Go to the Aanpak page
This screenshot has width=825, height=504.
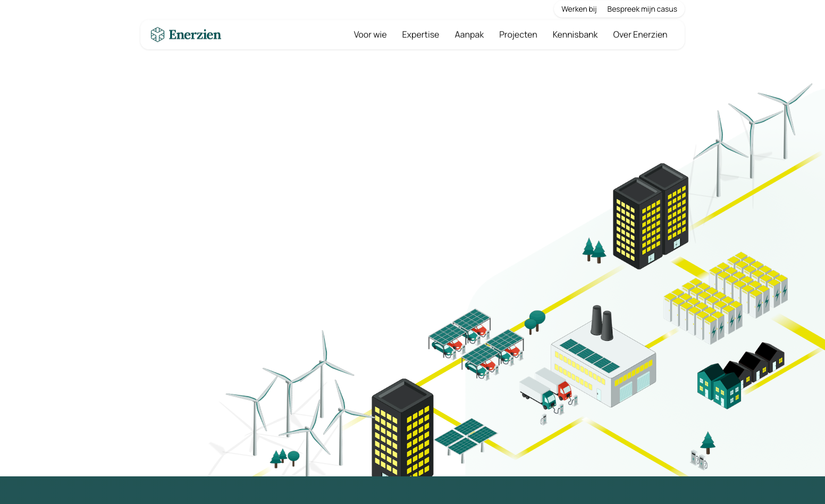point(469,35)
